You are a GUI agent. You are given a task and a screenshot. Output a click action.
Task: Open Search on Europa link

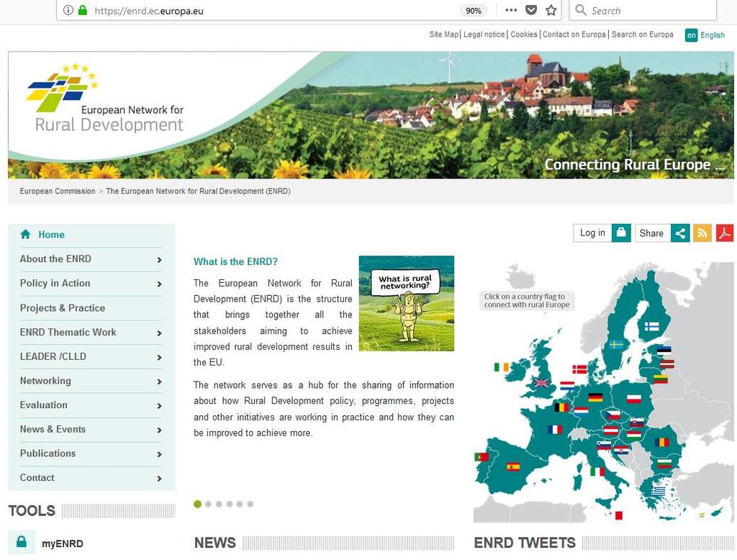[x=642, y=35]
